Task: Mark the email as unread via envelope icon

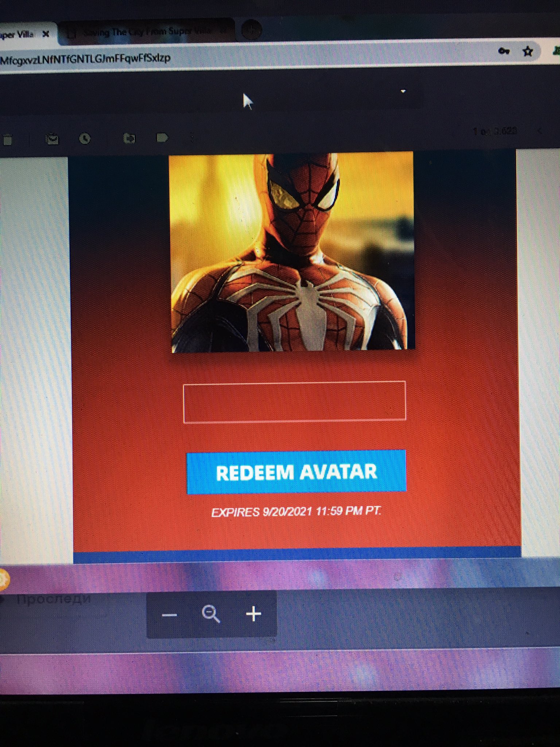Action: (52, 139)
